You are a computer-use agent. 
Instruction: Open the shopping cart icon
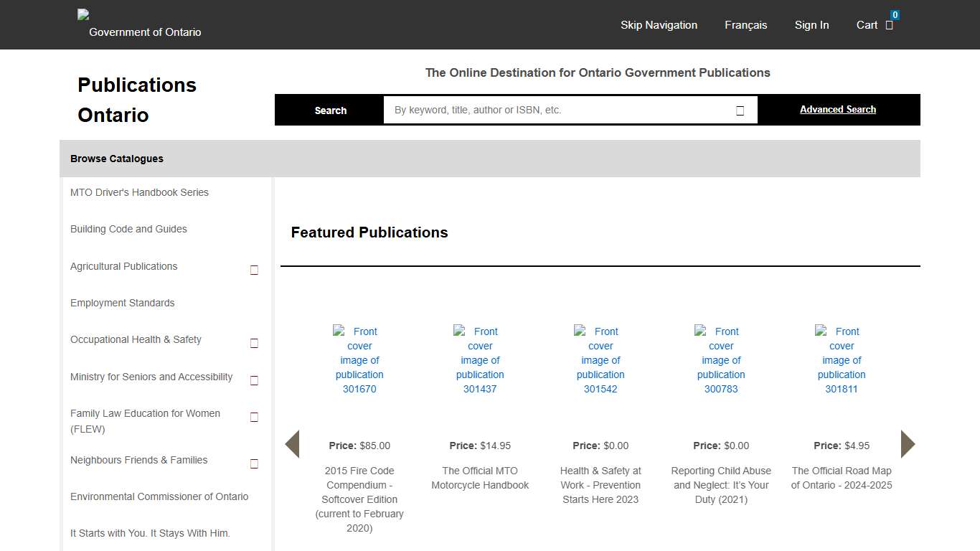click(889, 25)
